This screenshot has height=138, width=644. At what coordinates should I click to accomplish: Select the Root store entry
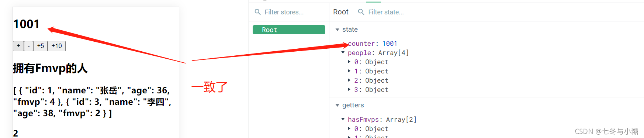[x=289, y=30]
